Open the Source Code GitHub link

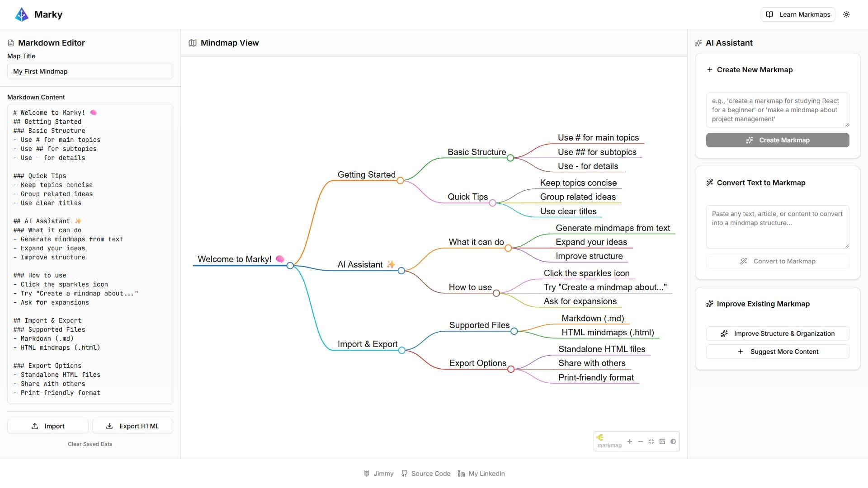[426, 474]
